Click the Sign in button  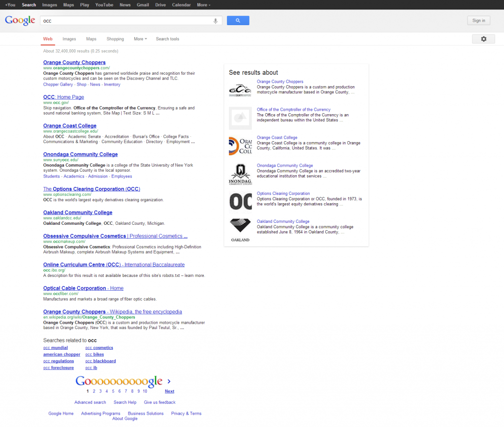(478, 21)
